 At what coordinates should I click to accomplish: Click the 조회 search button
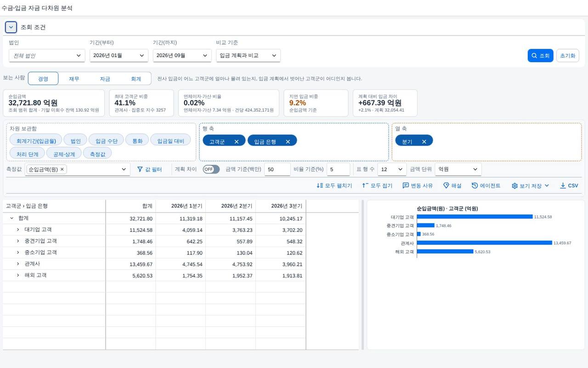(540, 56)
